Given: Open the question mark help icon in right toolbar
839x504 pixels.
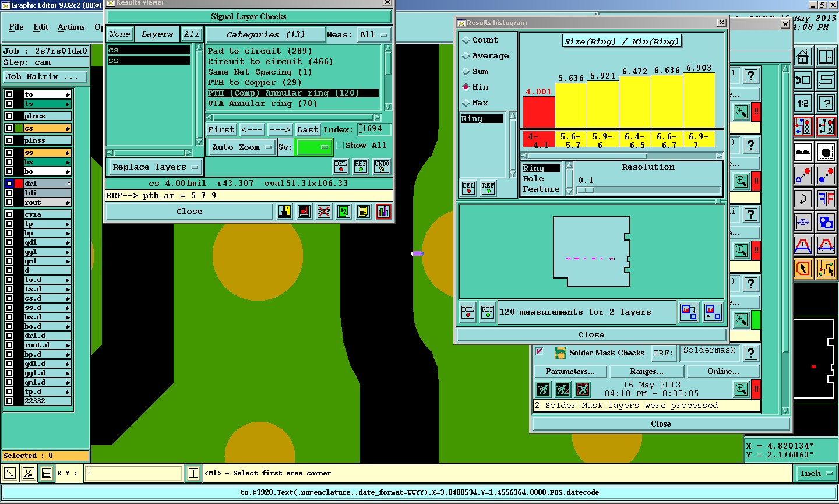Looking at the screenshot, I should (x=826, y=103).
